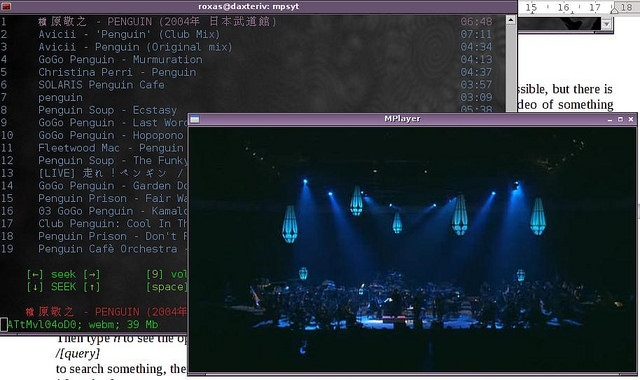Maximize the MPlayer window

click(x=620, y=119)
